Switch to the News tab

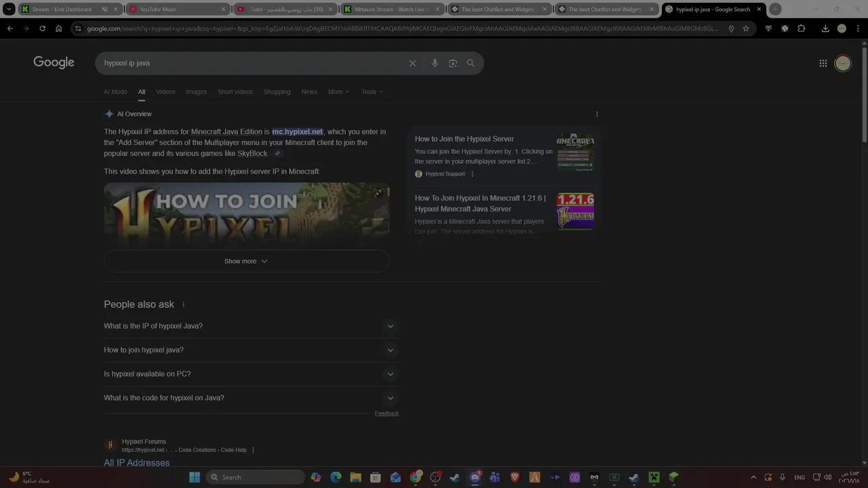(309, 91)
